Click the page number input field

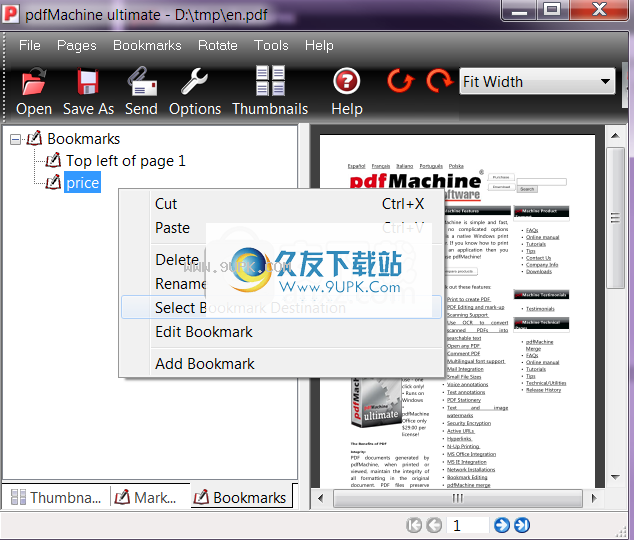coord(468,525)
